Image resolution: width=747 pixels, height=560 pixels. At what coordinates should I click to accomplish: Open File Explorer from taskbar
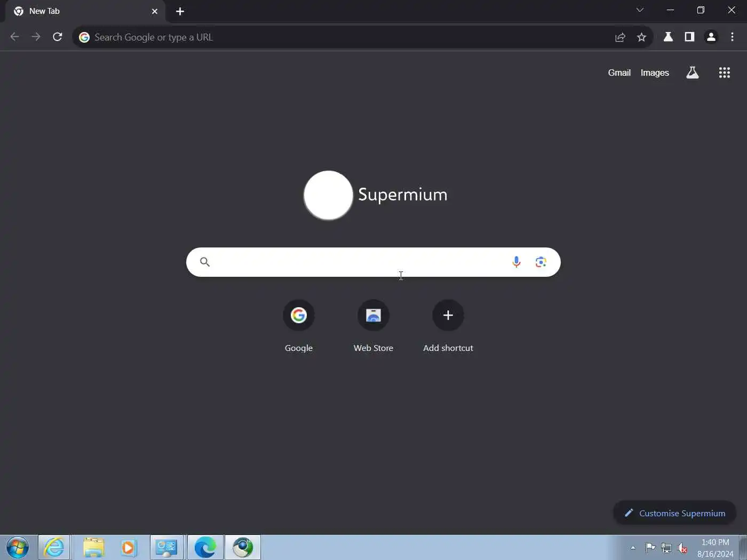(x=93, y=547)
